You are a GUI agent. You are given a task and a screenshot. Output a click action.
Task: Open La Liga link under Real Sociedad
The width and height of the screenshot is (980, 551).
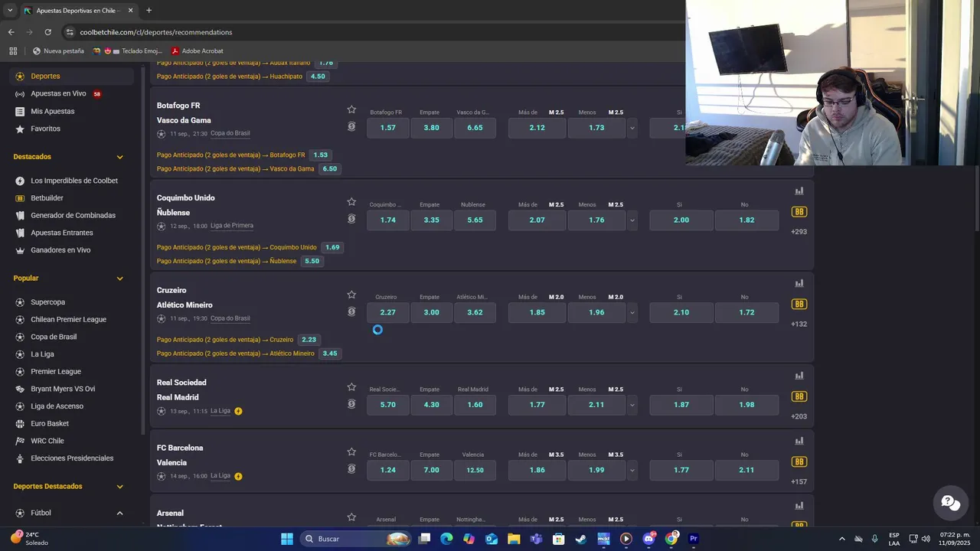[220, 411]
